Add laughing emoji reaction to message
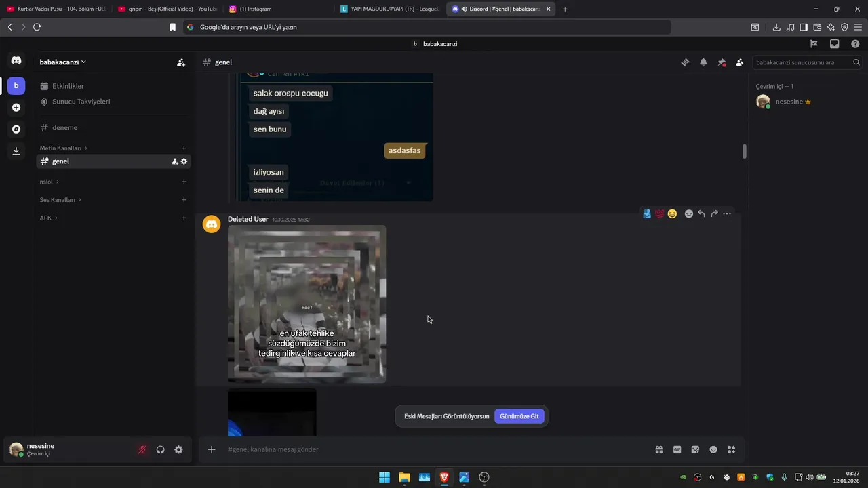Viewport: 868px width, 488px height. click(x=672, y=213)
